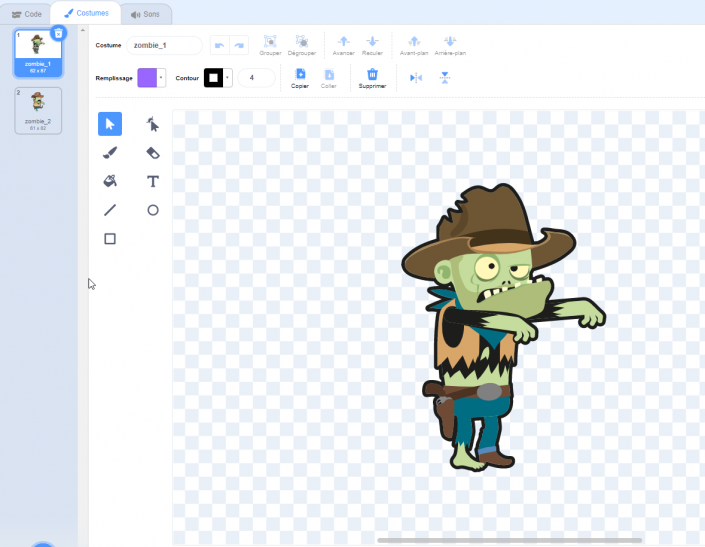Edit the costume name field zombie_1
705x547 pixels.
coord(164,45)
